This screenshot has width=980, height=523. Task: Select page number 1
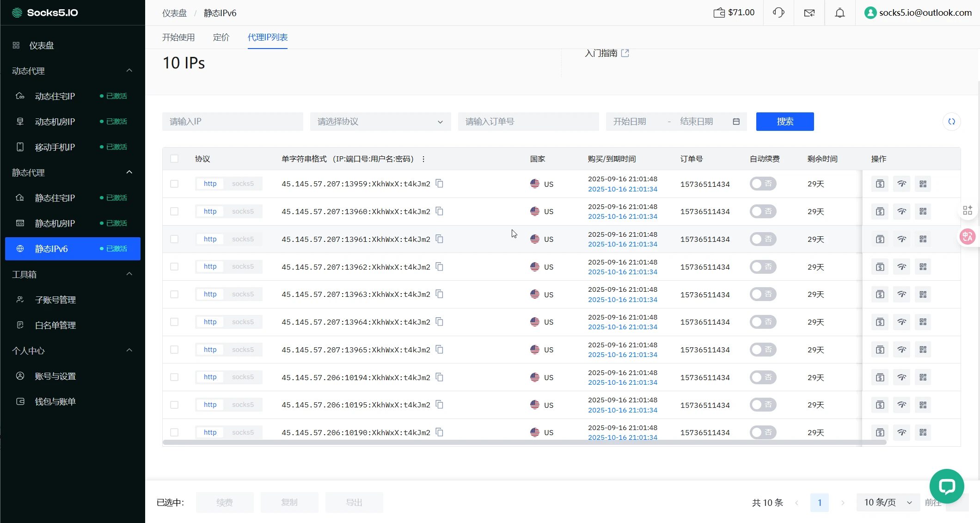(820, 503)
